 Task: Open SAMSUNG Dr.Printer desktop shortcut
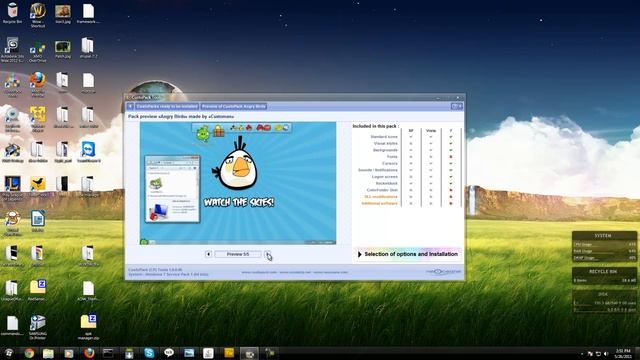[x=38, y=327]
